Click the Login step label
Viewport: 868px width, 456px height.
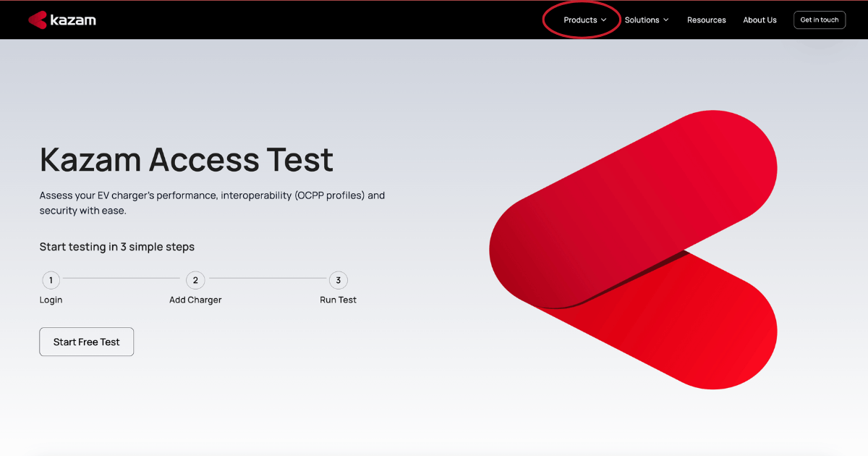tap(51, 300)
